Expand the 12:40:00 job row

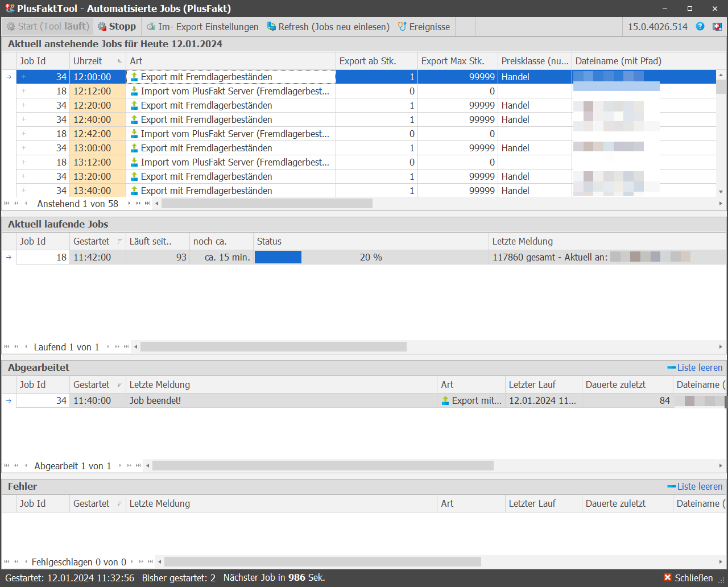23,119
